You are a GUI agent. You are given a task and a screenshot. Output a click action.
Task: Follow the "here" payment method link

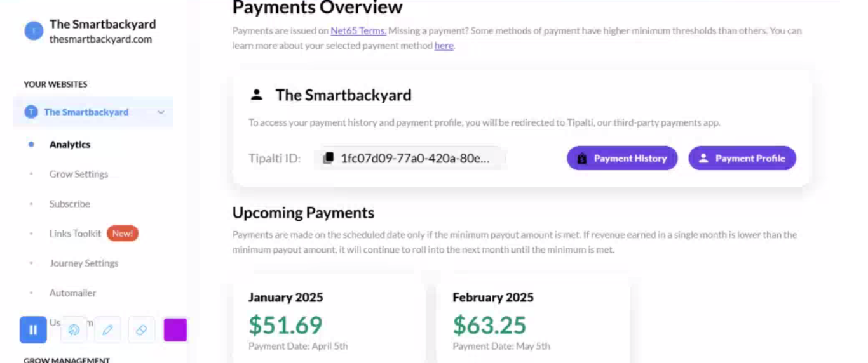[444, 46]
